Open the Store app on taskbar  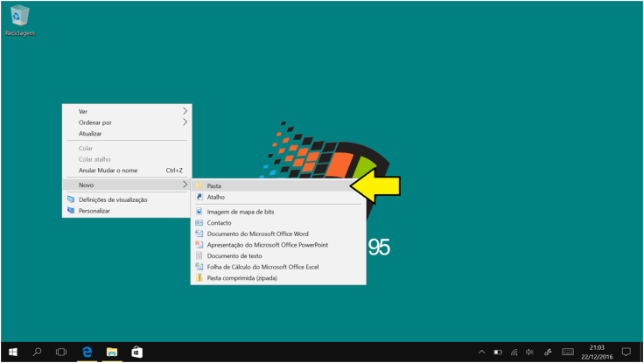[x=136, y=352]
